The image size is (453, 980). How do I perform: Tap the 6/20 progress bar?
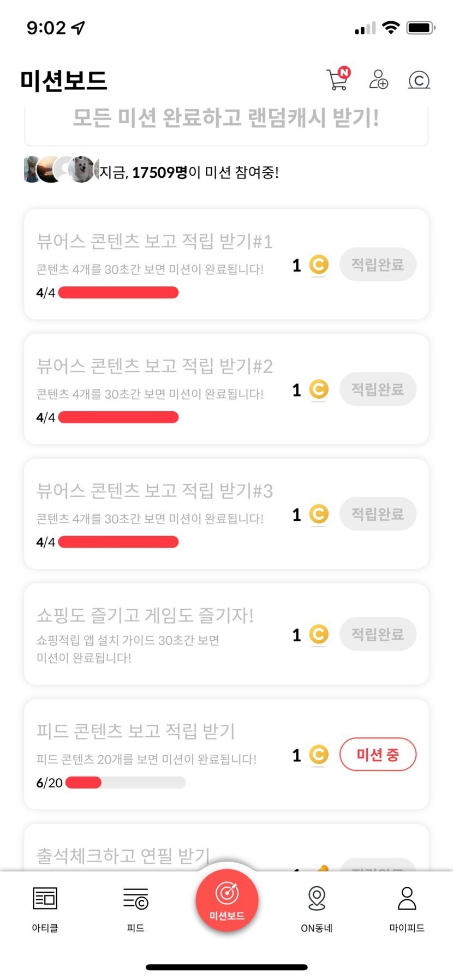coord(125,783)
